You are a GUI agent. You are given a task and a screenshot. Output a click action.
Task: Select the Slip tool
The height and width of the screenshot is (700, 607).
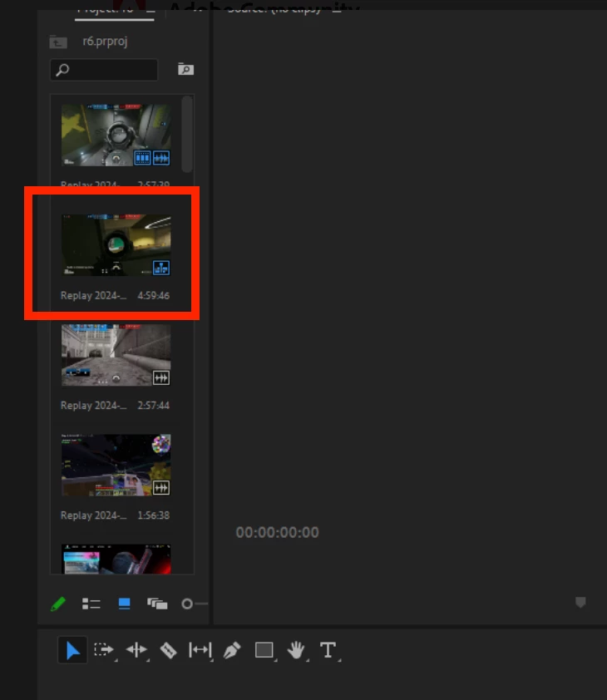pos(200,650)
